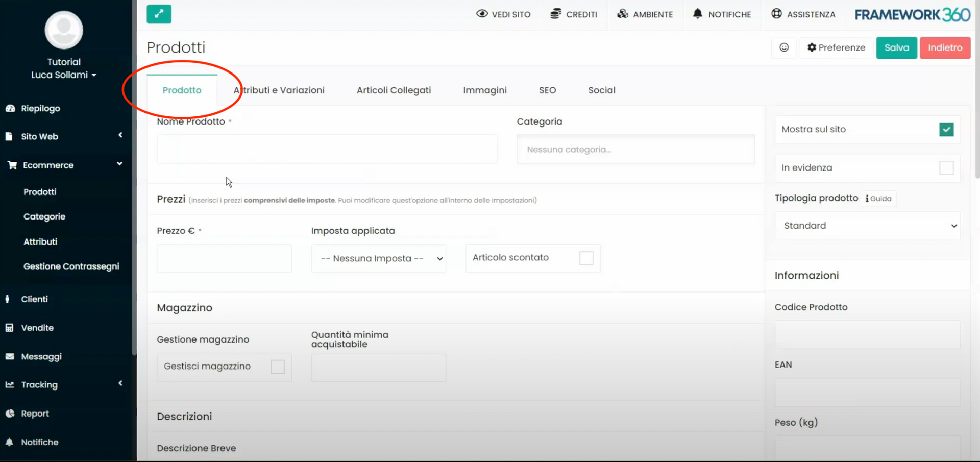This screenshot has height=462, width=980.
Task: Switch to the Immagini tab
Action: coord(484,90)
